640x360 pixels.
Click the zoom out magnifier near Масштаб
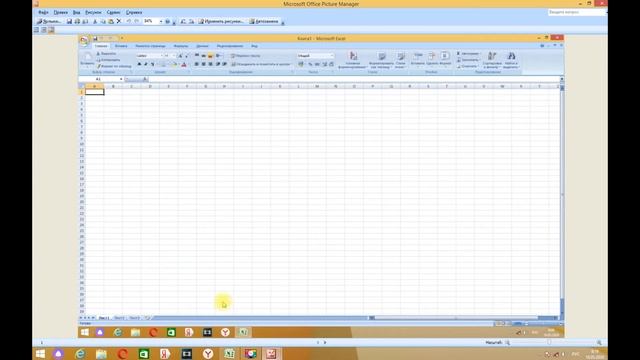click(507, 342)
